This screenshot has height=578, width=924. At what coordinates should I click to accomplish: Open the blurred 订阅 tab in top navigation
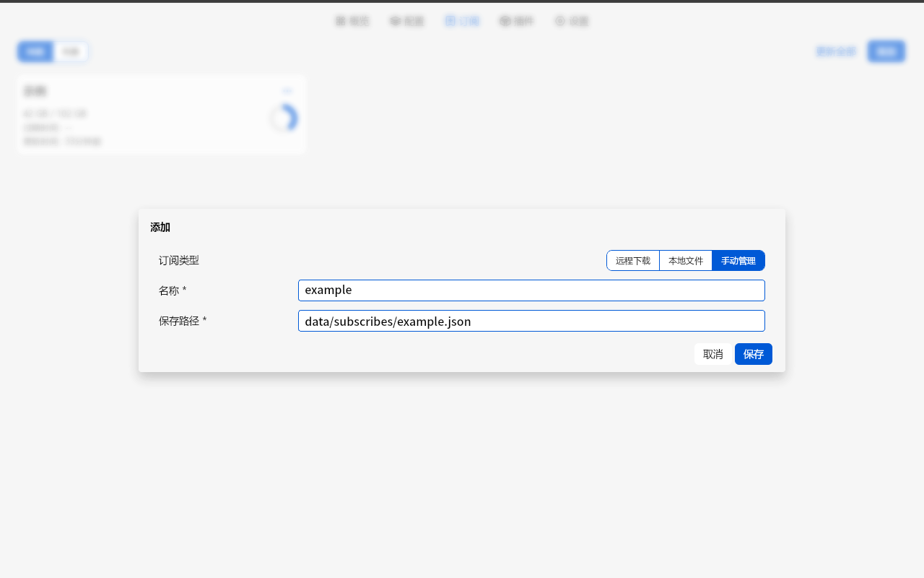point(462,21)
